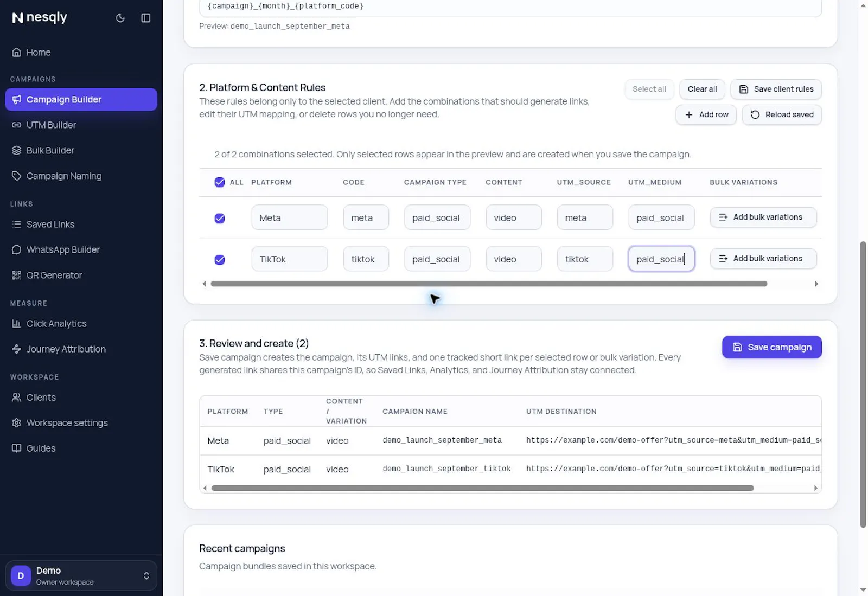This screenshot has height=596, width=868.
Task: Click demo_launch_september_meta in review table
Action: (442, 440)
